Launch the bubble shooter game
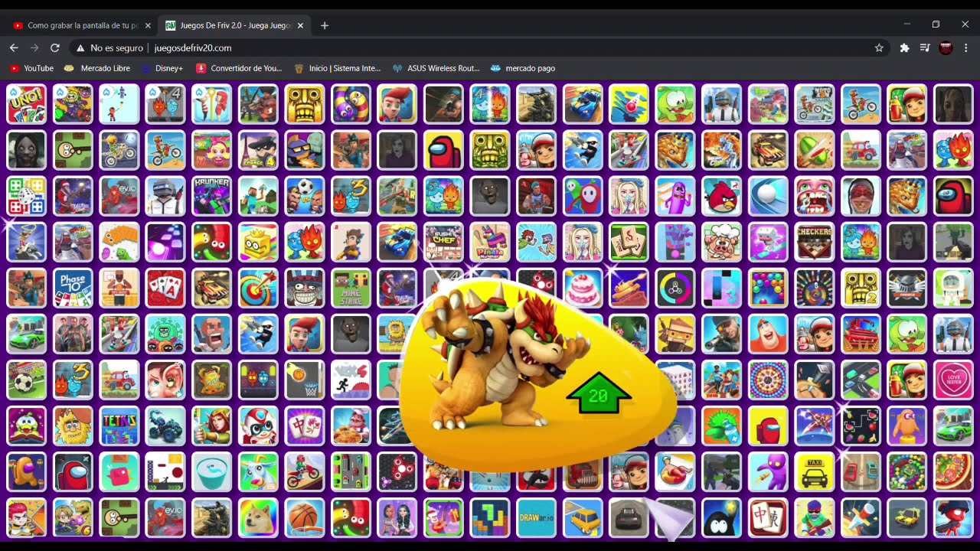Screen dimensions: 980x551 click(x=768, y=288)
